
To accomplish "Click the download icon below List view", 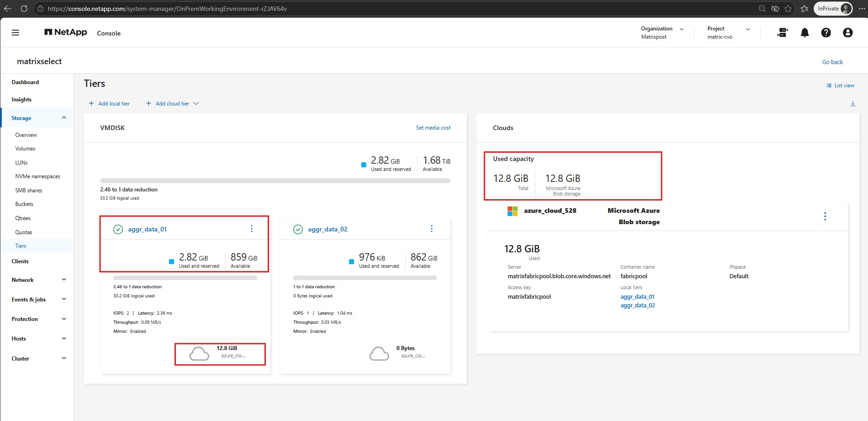I will click(853, 104).
